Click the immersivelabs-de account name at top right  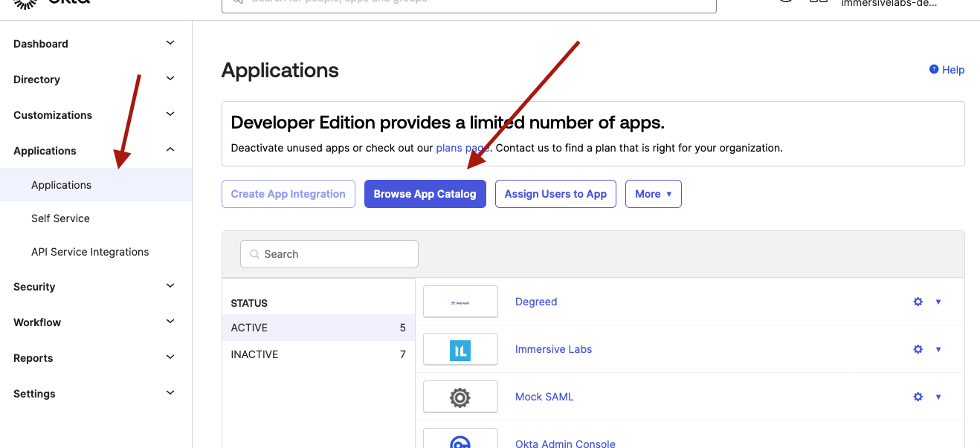coord(889,4)
